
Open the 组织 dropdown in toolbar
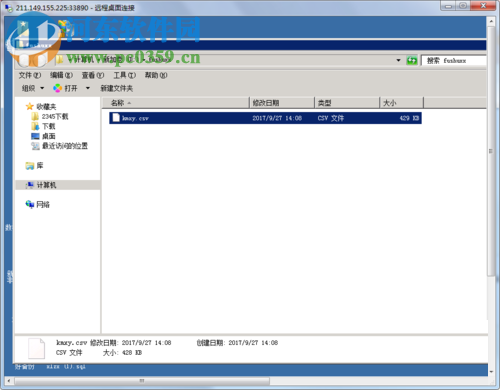pos(33,88)
